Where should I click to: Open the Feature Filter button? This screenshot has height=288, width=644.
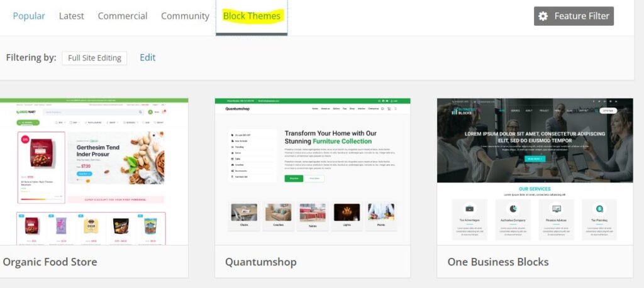coord(574,16)
